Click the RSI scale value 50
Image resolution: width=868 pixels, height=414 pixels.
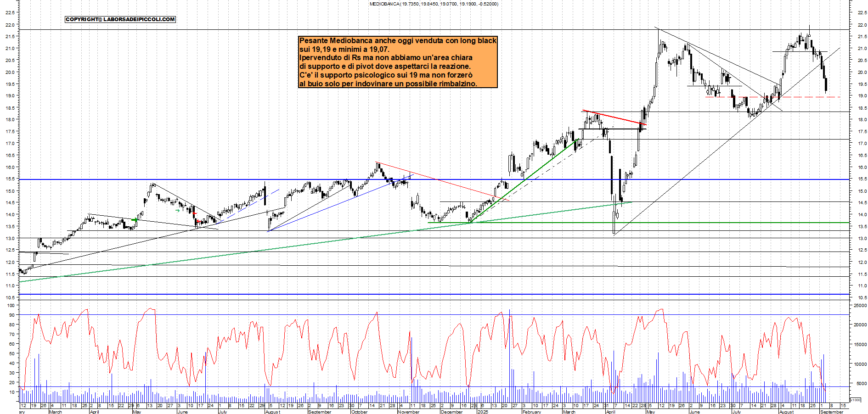point(12,353)
